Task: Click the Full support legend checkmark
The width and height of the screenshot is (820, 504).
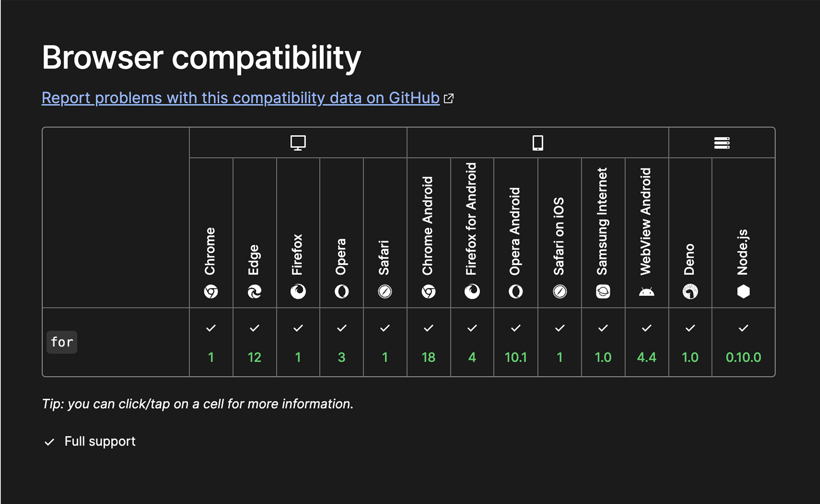Action: click(x=49, y=442)
